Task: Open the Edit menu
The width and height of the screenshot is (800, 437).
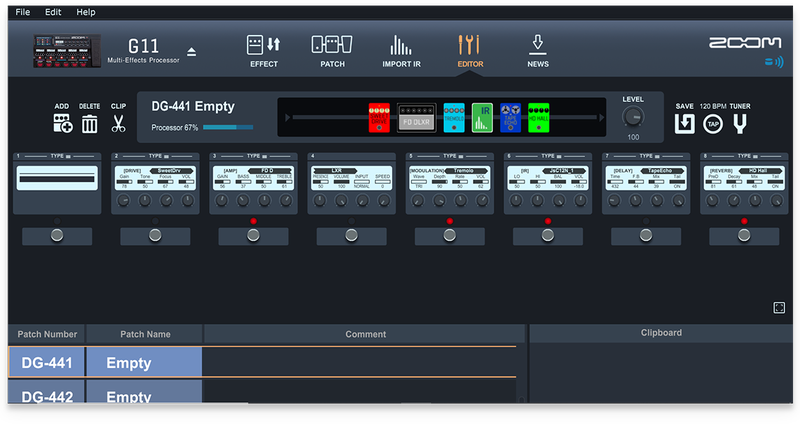Action: pos(53,12)
